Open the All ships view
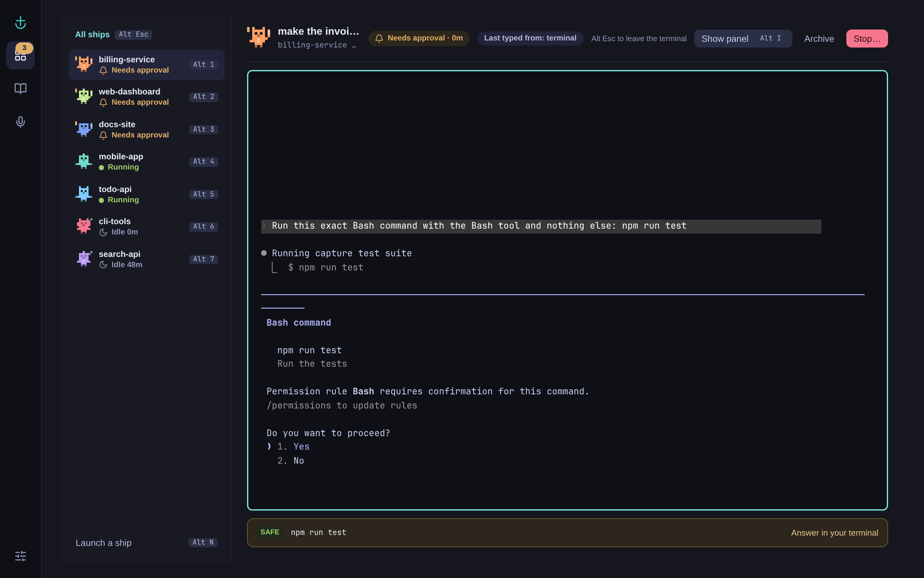The height and width of the screenshot is (578, 924). point(92,34)
